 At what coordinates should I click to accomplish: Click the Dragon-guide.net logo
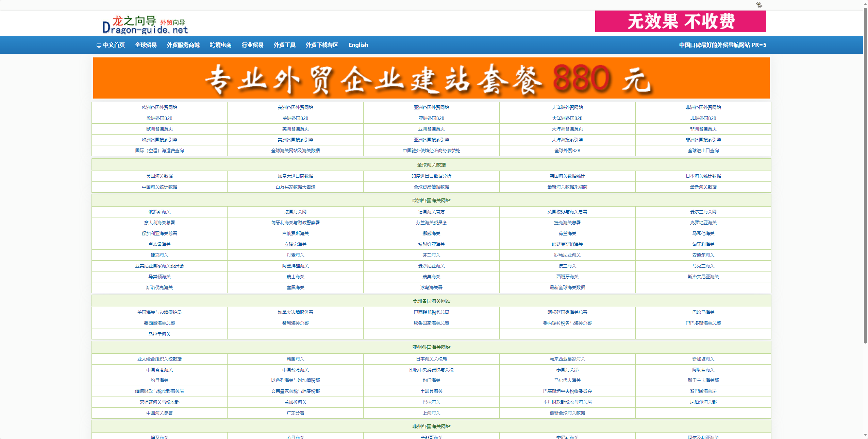click(145, 25)
